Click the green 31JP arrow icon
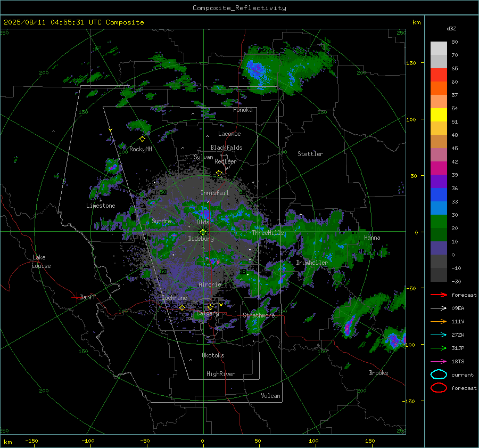The width and height of the screenshot is (479, 448). pos(439,348)
